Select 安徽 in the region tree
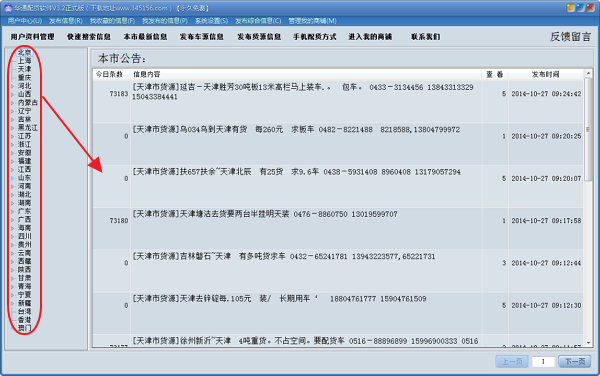 tap(24, 153)
